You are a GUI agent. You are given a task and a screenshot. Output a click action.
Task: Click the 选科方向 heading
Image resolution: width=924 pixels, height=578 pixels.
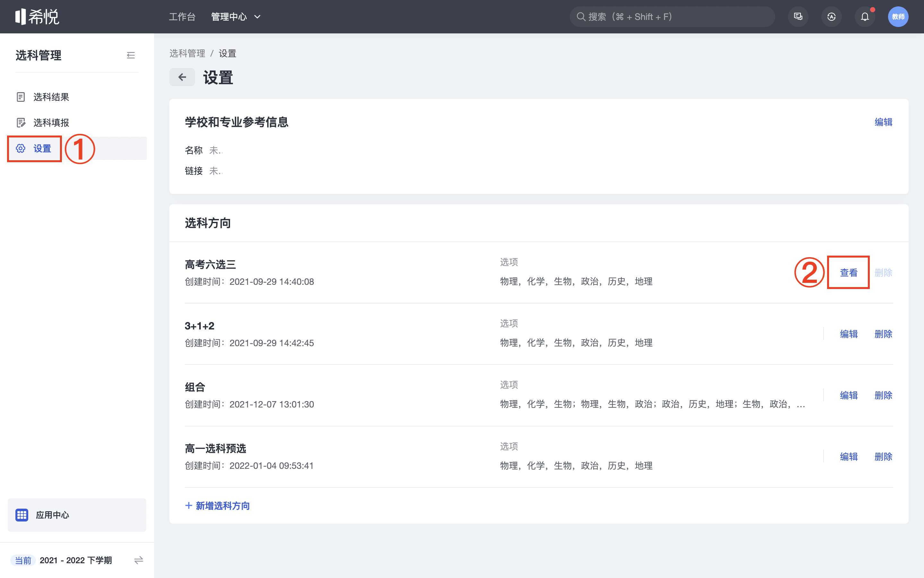point(208,223)
